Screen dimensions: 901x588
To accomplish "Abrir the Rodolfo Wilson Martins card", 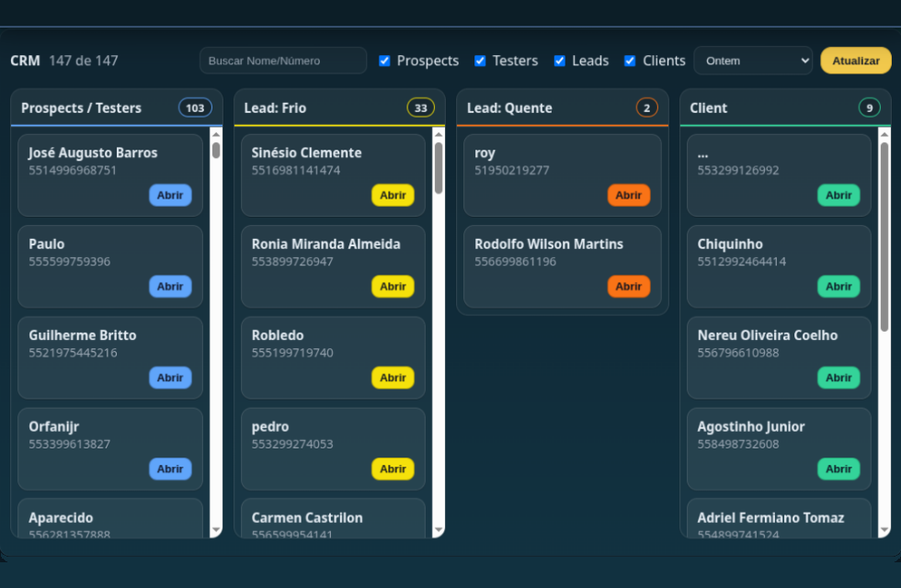I will click(629, 287).
